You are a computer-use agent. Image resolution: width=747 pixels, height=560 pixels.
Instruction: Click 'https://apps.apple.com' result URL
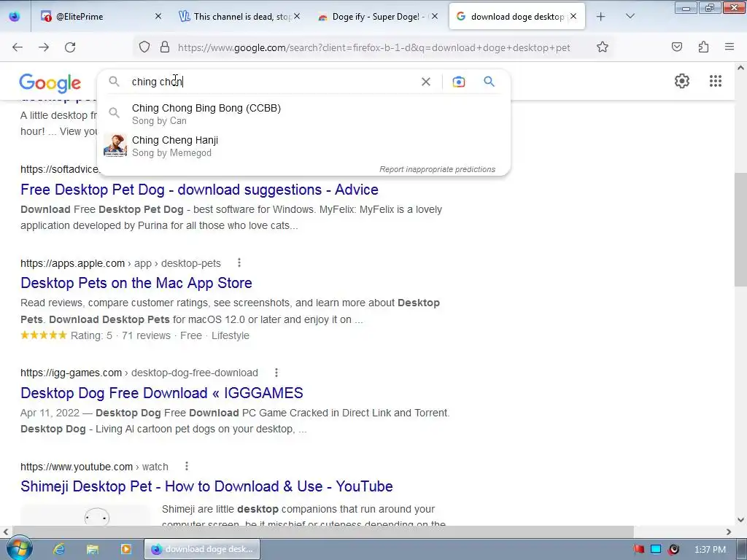72,263
